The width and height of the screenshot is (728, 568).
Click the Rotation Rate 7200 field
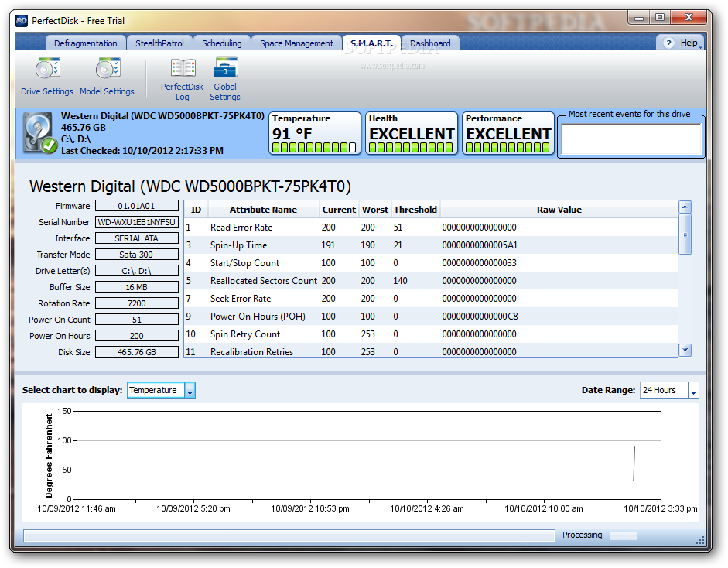tap(136, 303)
